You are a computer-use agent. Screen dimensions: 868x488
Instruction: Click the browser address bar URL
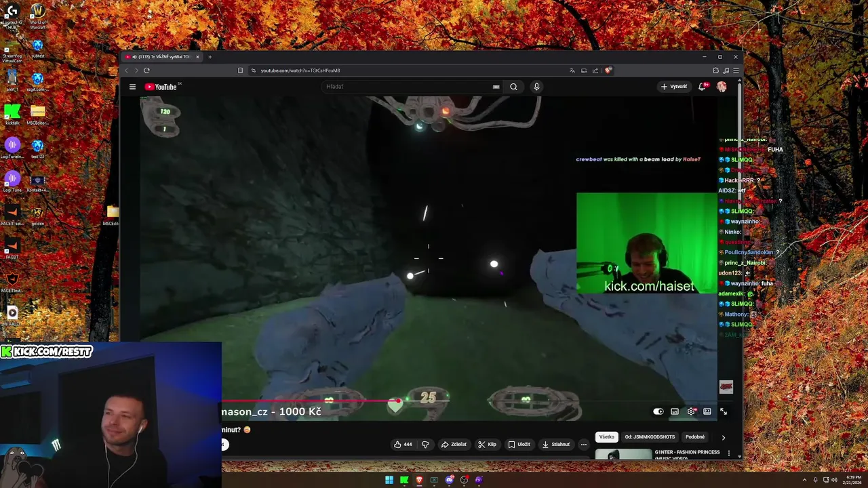[x=300, y=70]
